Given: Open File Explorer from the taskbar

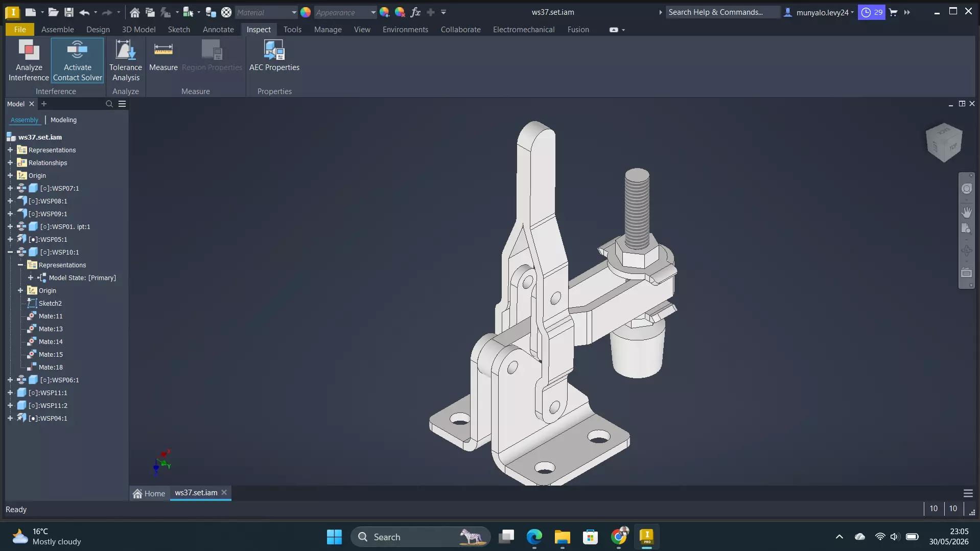Looking at the screenshot, I should (x=562, y=537).
